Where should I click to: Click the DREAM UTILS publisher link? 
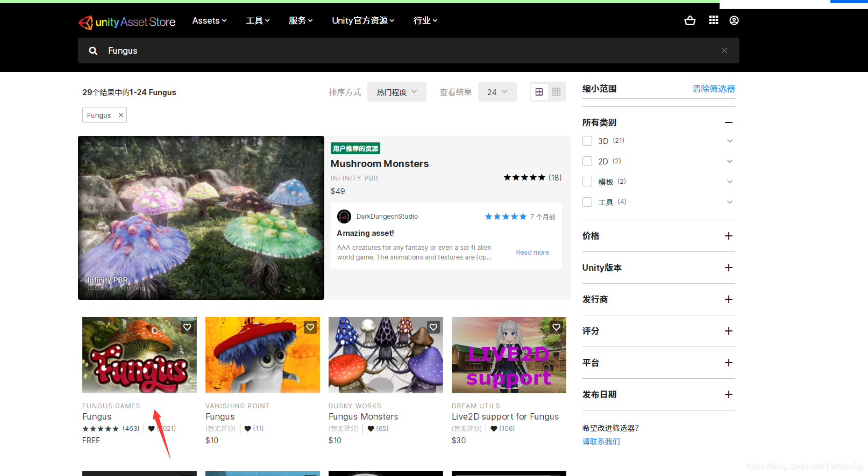pos(476,406)
